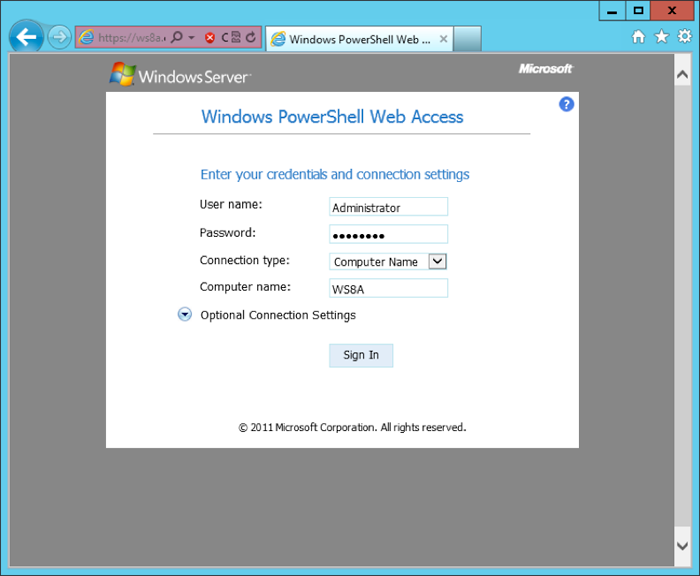This screenshot has height=576, width=700.
Task: Refresh the page with the reload icon
Action: pos(251,37)
